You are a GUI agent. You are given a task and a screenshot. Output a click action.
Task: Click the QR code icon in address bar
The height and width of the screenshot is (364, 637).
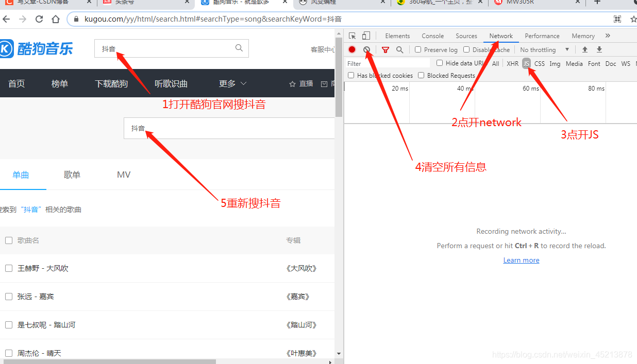click(617, 19)
